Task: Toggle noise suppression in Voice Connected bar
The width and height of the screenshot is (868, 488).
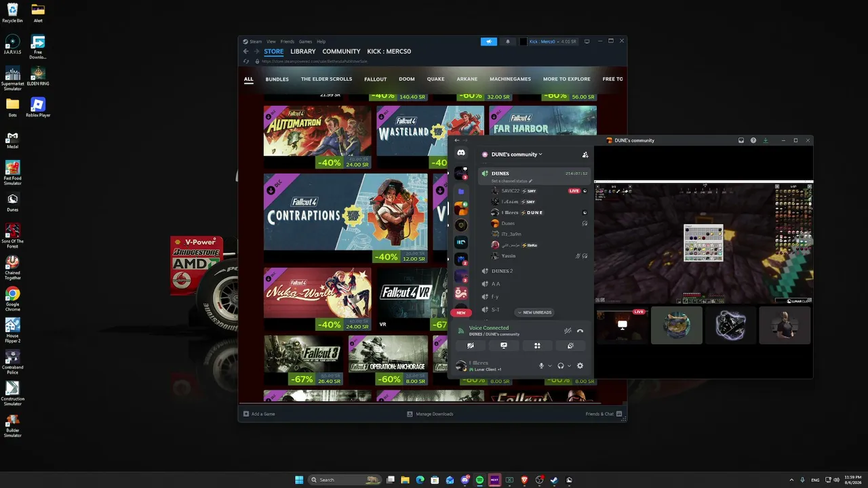Action: click(568, 331)
